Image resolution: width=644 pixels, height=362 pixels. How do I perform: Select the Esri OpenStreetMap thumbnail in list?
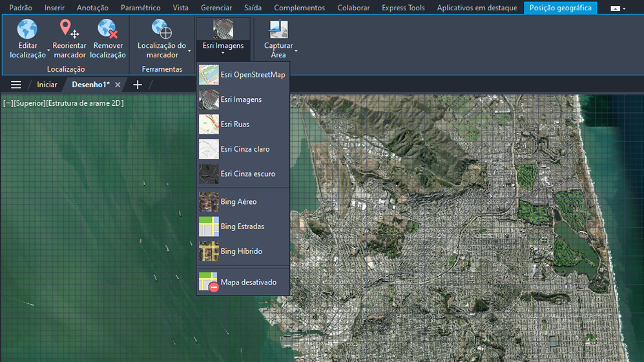click(x=209, y=75)
